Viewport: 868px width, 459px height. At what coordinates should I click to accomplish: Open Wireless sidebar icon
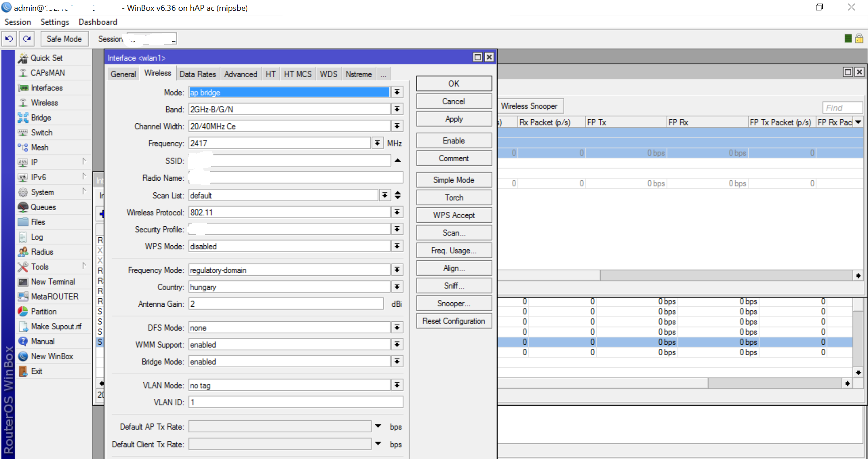[23, 103]
